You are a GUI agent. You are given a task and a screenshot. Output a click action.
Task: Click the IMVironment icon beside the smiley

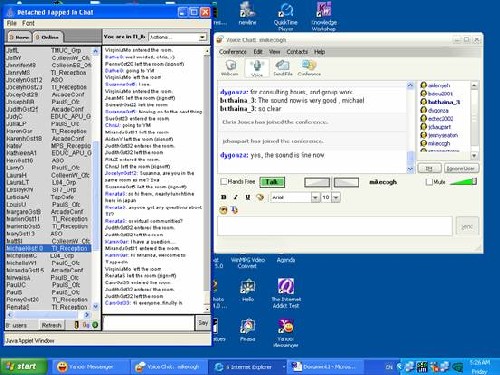point(234,210)
